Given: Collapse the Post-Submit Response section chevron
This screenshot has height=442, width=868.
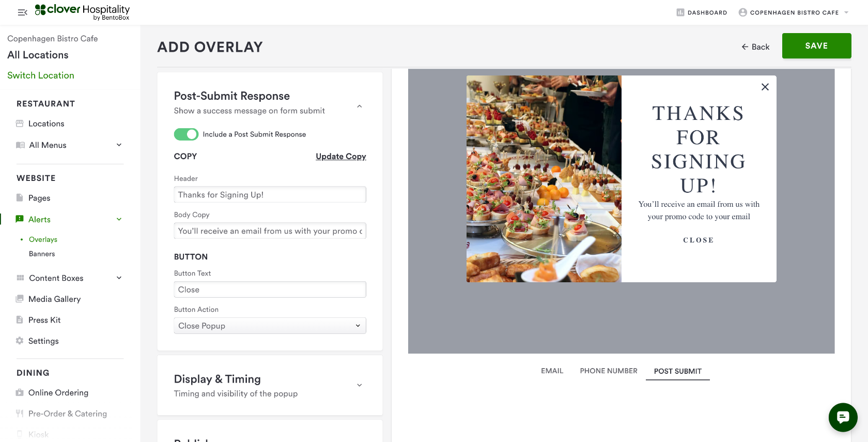Looking at the screenshot, I should (360, 106).
